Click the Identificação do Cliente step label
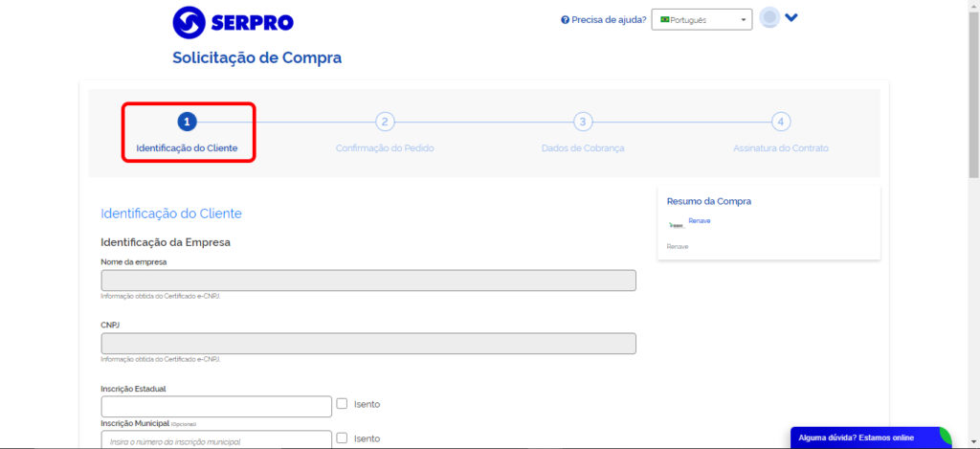 tap(187, 148)
